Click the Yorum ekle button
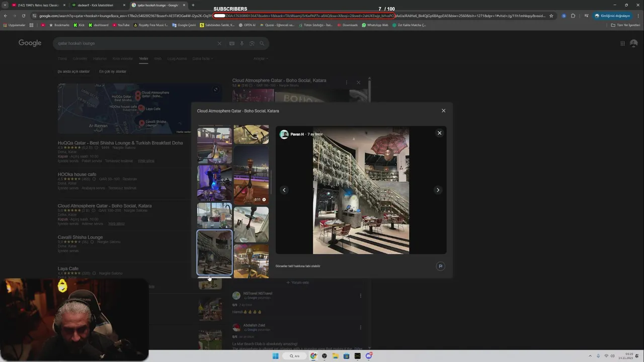 coord(298,283)
